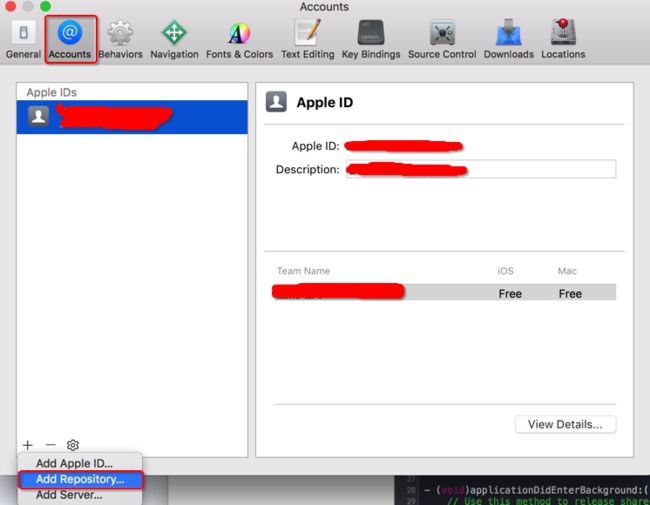
Task: Click the avatar icon in the account row
Action: [39, 116]
